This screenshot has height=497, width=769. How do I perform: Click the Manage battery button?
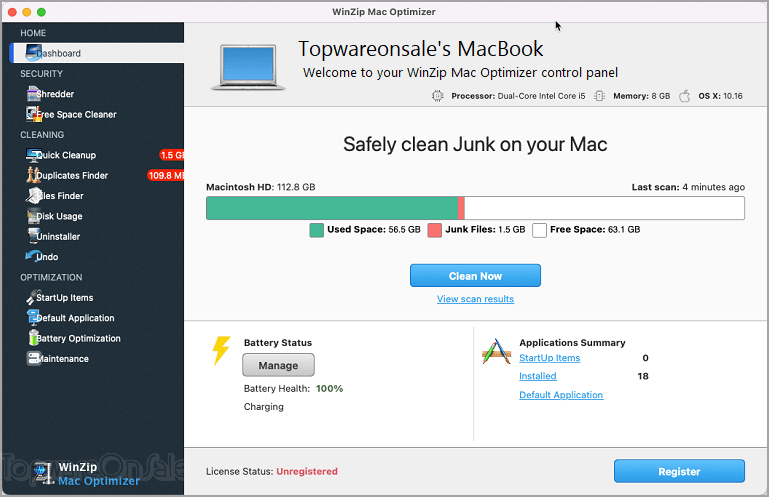coord(278,366)
